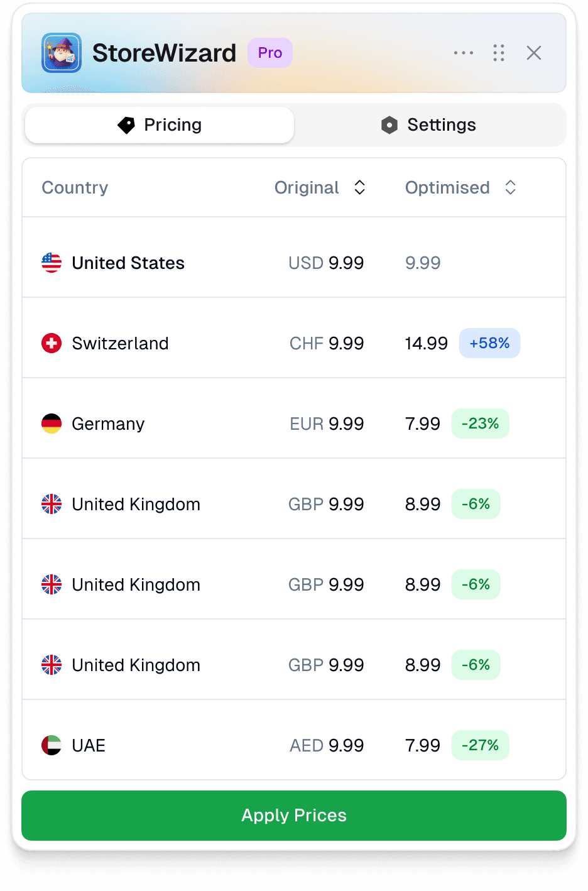Click the Country column header

click(75, 187)
